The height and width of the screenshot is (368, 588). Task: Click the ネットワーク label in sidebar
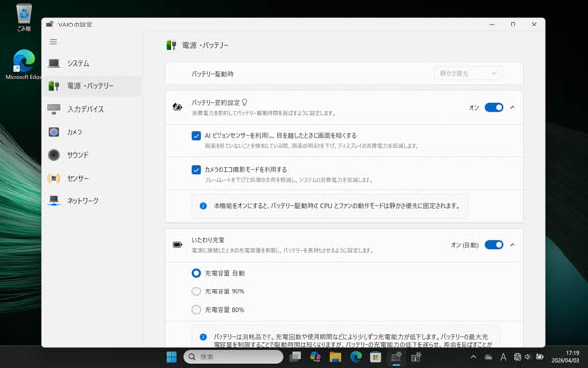pyautogui.click(x=82, y=201)
